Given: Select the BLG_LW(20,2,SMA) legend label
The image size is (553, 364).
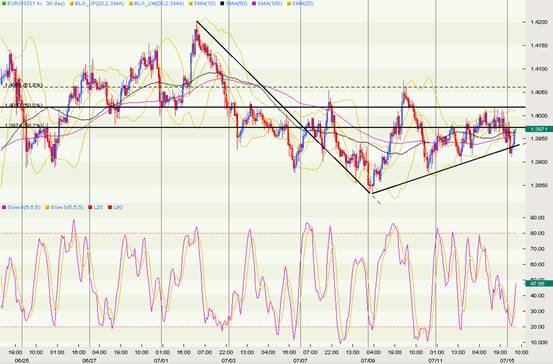Looking at the screenshot, I should click(159, 4).
